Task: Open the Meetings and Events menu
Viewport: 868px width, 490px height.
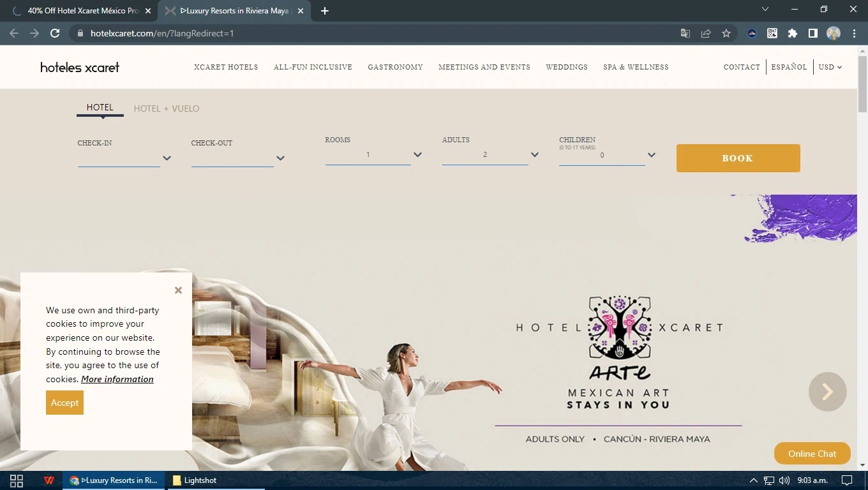Action: (x=484, y=67)
